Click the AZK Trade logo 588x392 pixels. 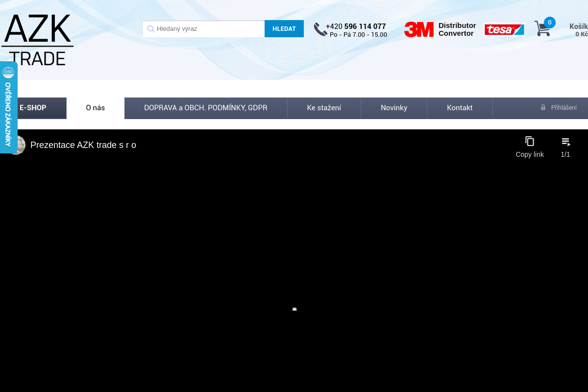click(37, 40)
